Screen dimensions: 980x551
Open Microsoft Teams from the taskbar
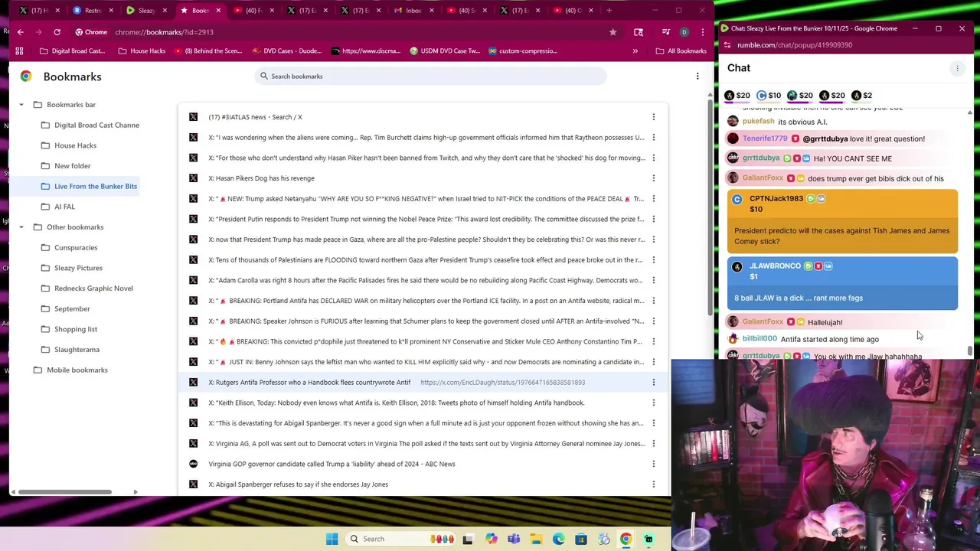513,539
